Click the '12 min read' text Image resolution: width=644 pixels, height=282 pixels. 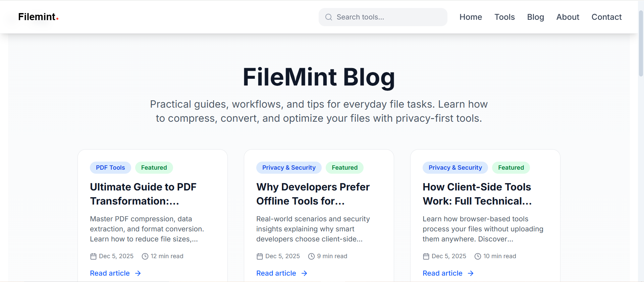(167, 256)
